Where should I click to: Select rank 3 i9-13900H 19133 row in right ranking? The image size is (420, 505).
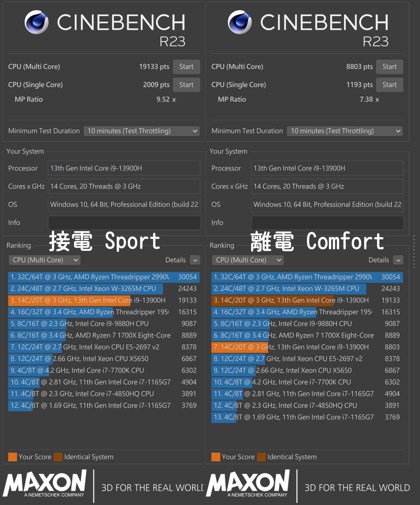point(307,300)
